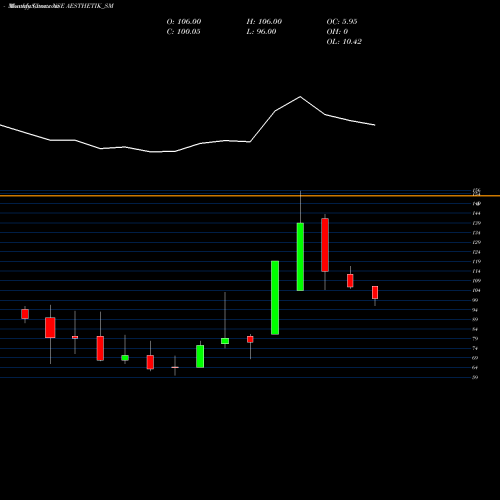Click the 144 price axis label
The image size is (500, 500).
476,213
